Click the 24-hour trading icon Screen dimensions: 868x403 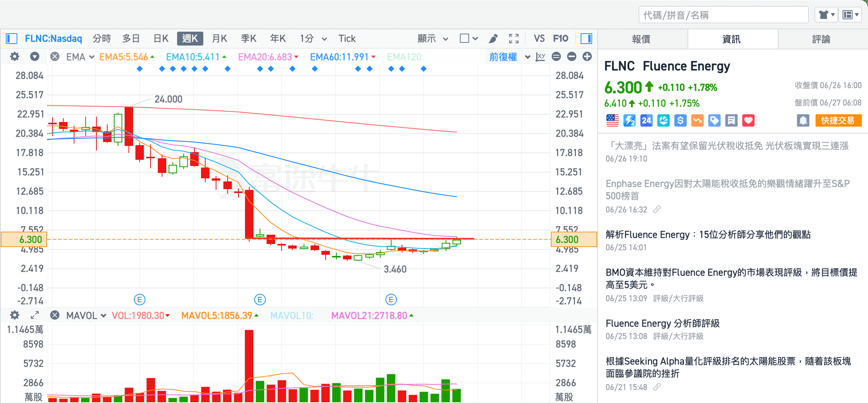coord(647,120)
